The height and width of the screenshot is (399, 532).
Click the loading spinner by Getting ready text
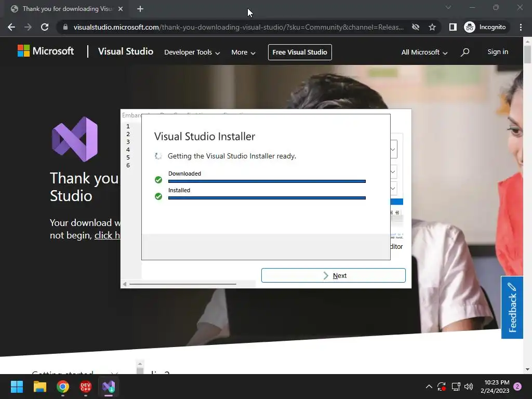(158, 156)
